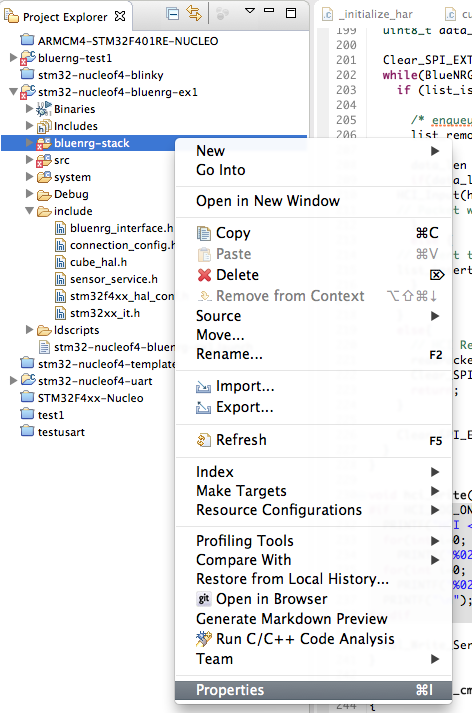
Task: Minimize the Project Explorer panel
Action: click(270, 10)
